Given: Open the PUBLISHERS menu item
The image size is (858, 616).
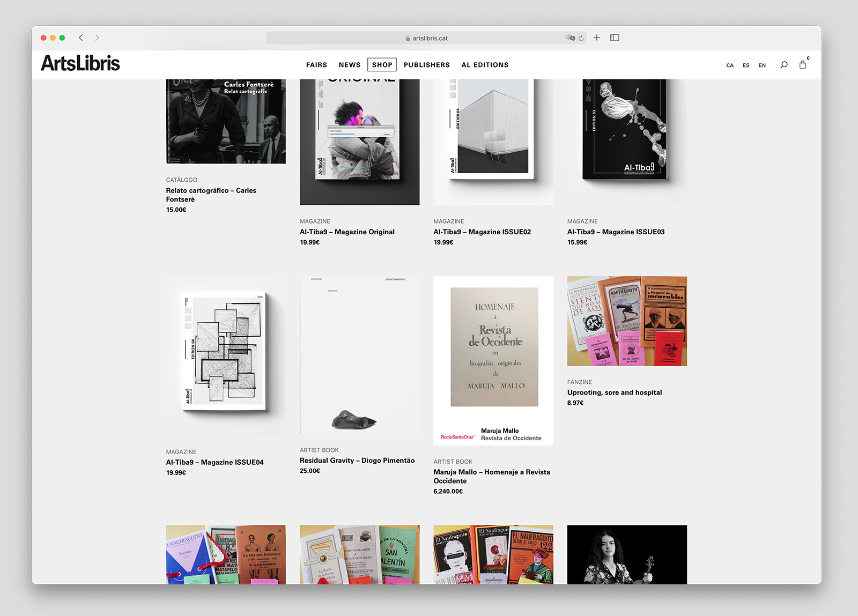Looking at the screenshot, I should (427, 65).
